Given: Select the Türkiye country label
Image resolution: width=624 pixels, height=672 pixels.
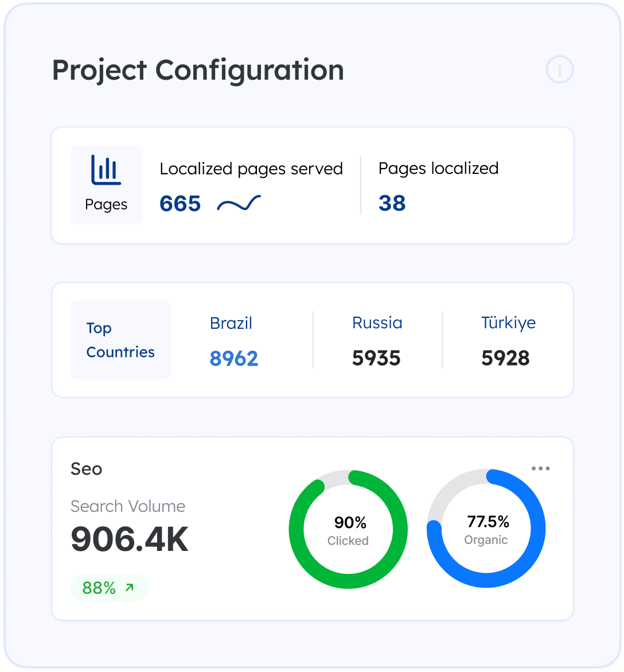Looking at the screenshot, I should coord(508,323).
